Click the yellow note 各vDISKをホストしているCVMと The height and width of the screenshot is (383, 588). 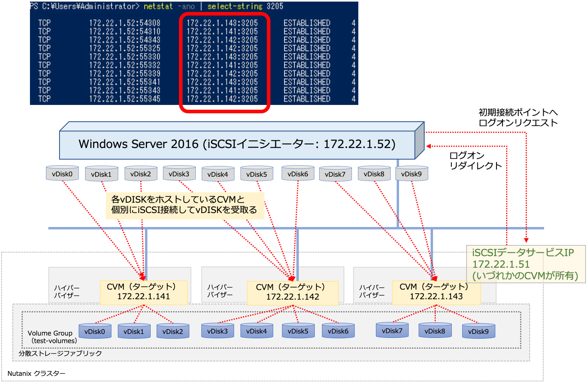click(185, 205)
